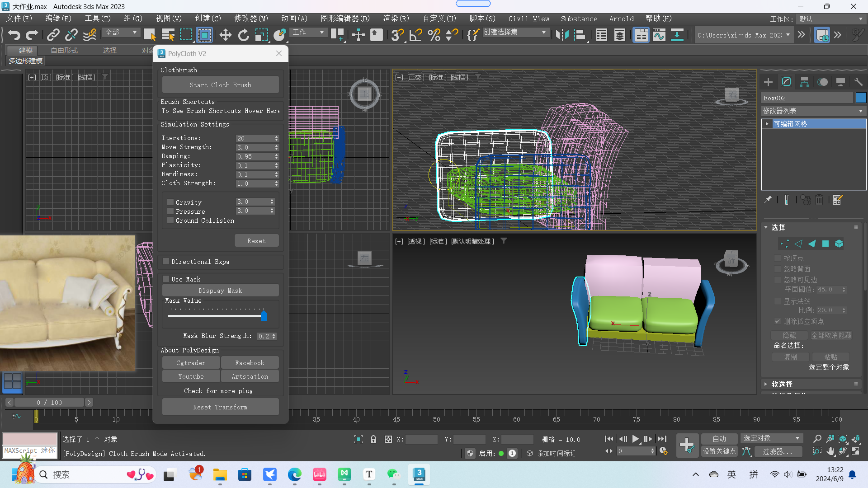This screenshot has height=488, width=868.
Task: Switch to 自由形式 ribbon tab
Action: 64,50
